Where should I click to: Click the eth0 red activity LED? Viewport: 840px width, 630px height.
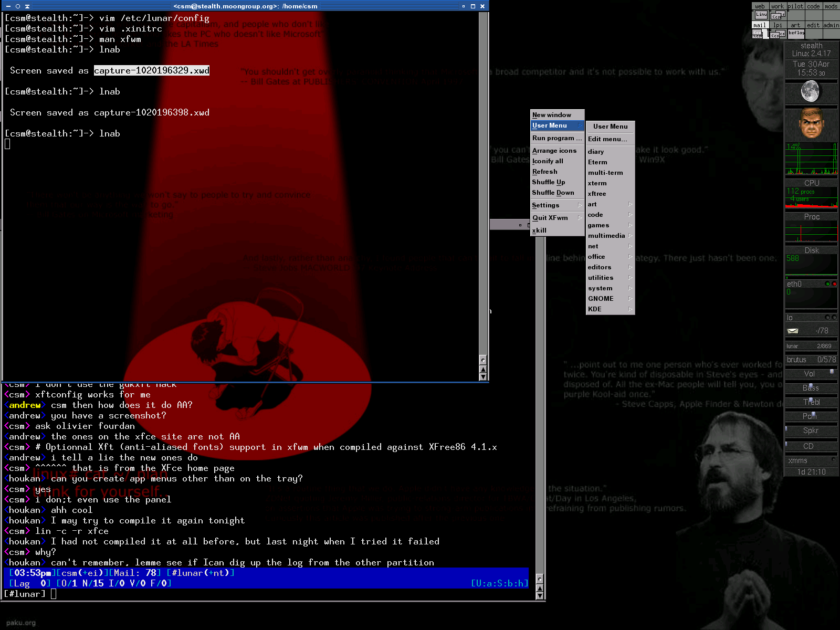(834, 284)
